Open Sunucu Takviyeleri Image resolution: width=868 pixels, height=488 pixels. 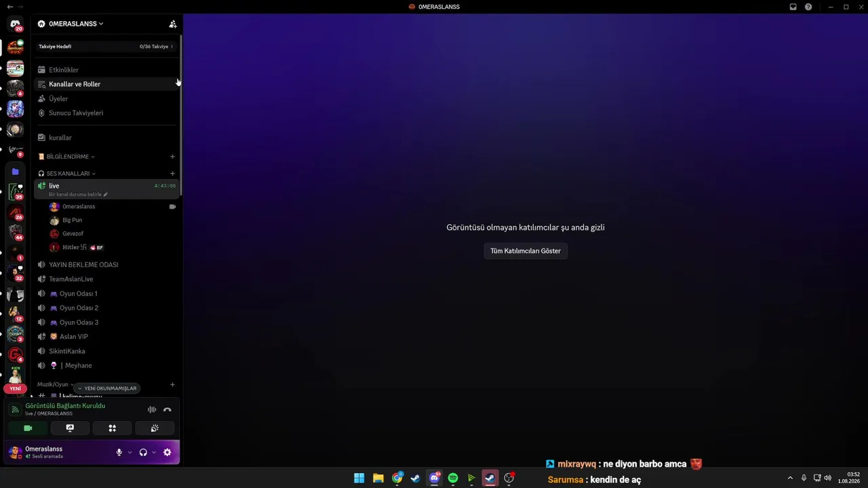point(106,113)
